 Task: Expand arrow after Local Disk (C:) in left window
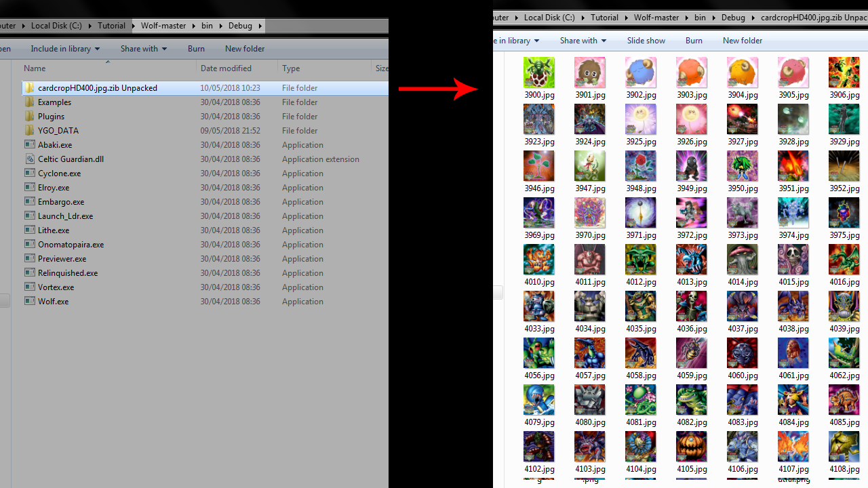pos(90,26)
